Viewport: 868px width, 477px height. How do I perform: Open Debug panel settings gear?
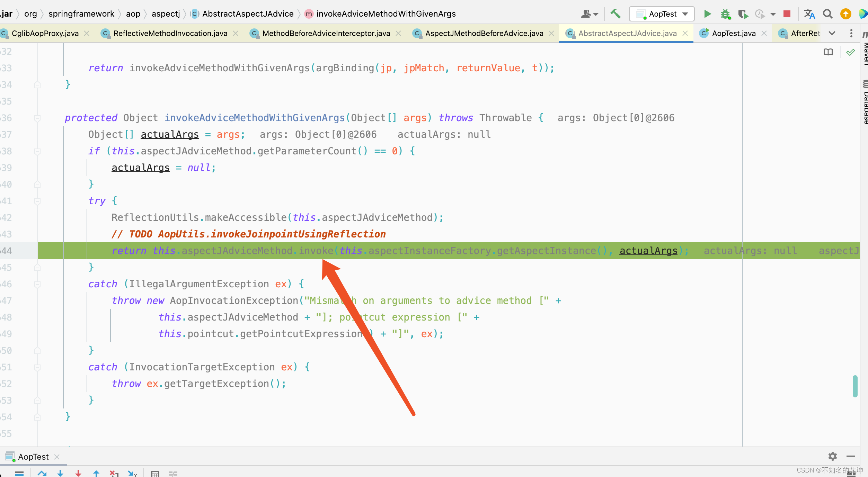click(833, 456)
